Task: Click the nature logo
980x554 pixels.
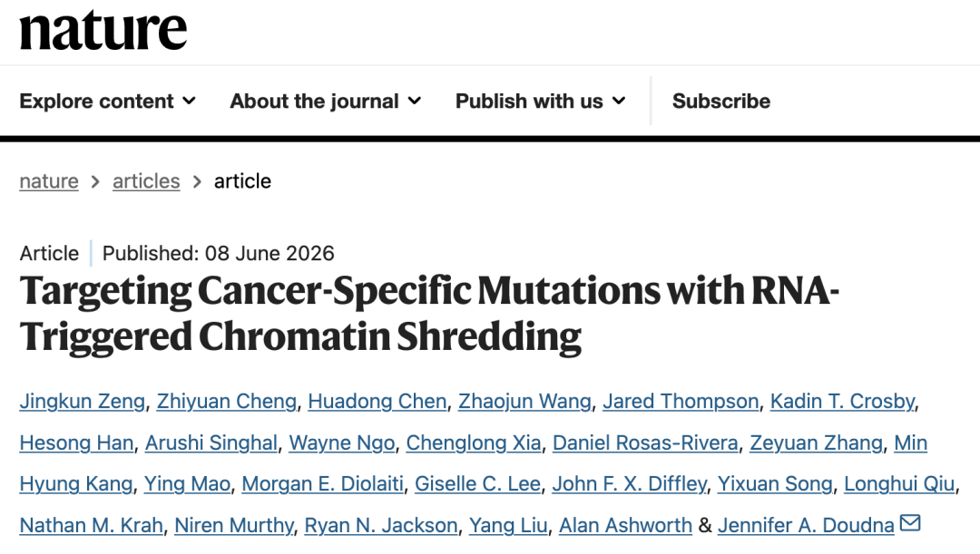Action: [103, 30]
